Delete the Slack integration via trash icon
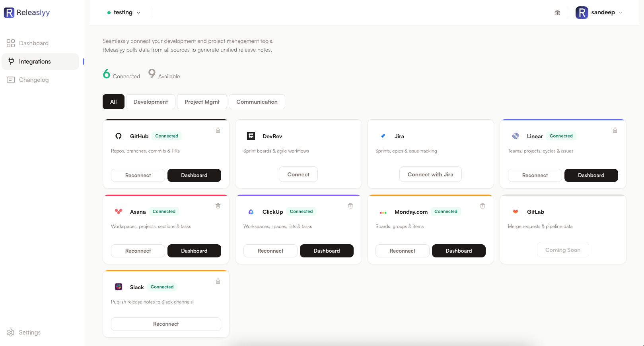644x346 pixels. pos(218,281)
